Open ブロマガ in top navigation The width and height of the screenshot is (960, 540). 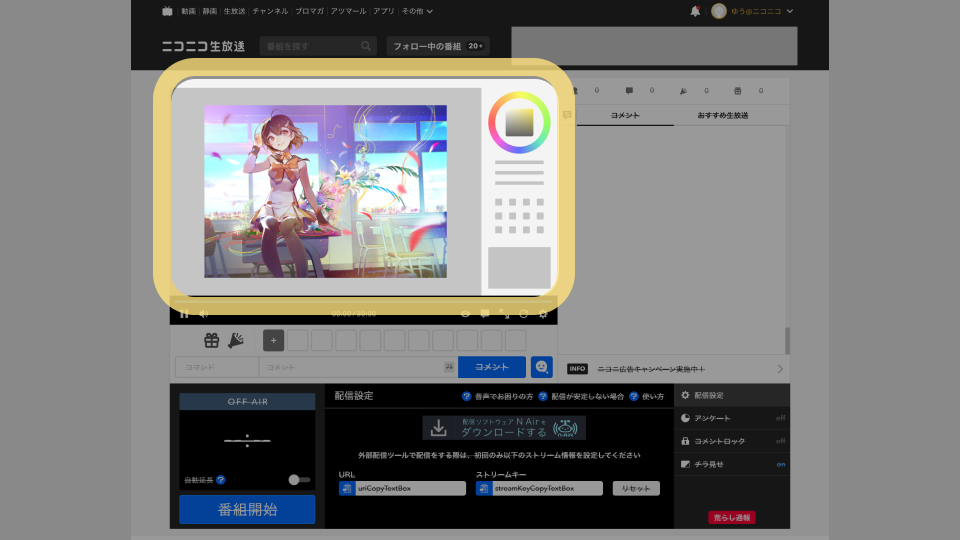[x=309, y=11]
